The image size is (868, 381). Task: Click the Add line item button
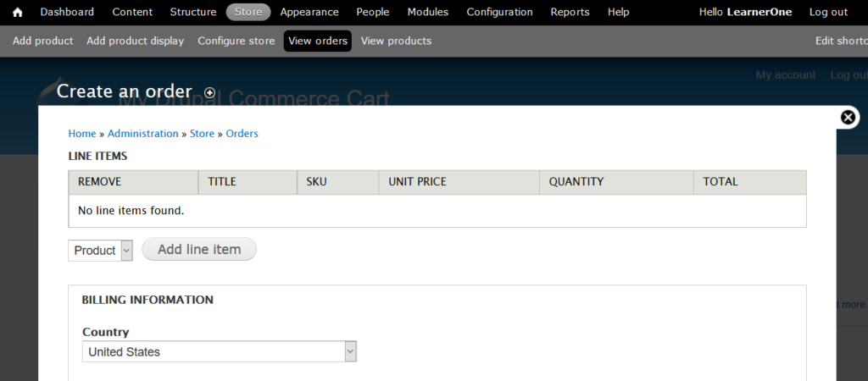click(x=199, y=250)
